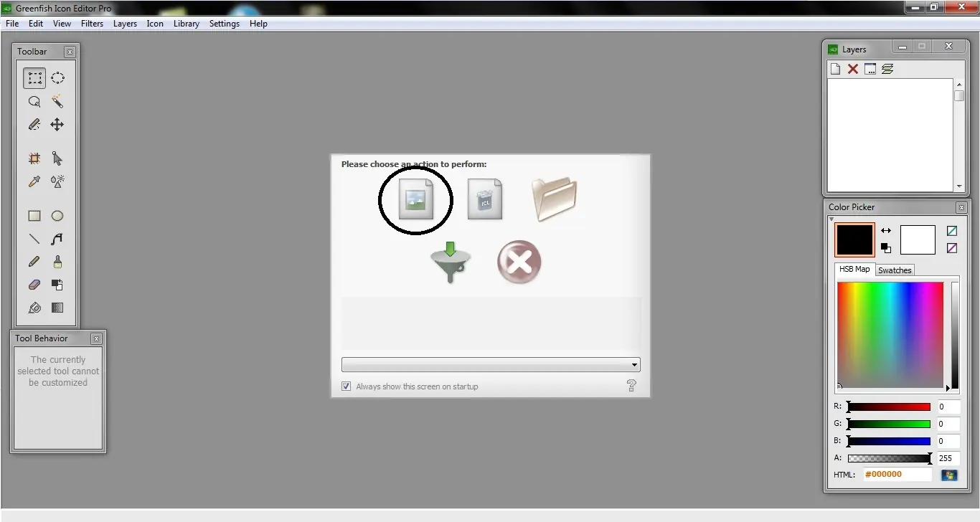Click the red R channel slider
Screen dimensions: 980x522
point(889,407)
